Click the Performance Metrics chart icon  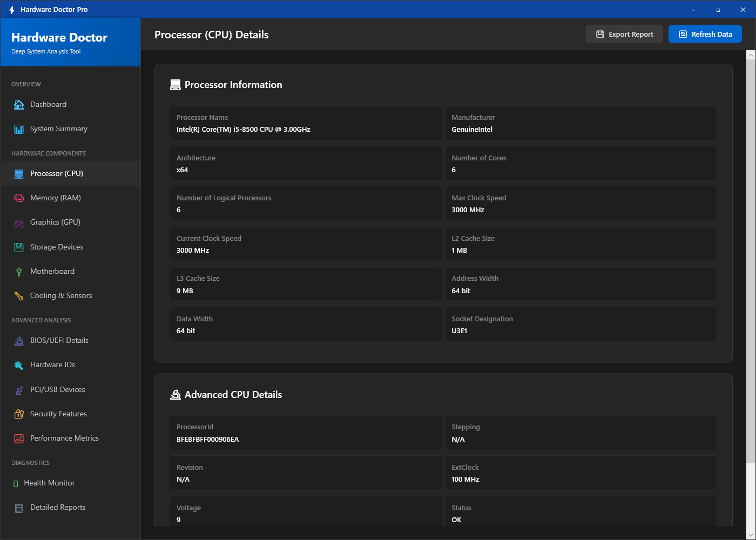tap(19, 438)
